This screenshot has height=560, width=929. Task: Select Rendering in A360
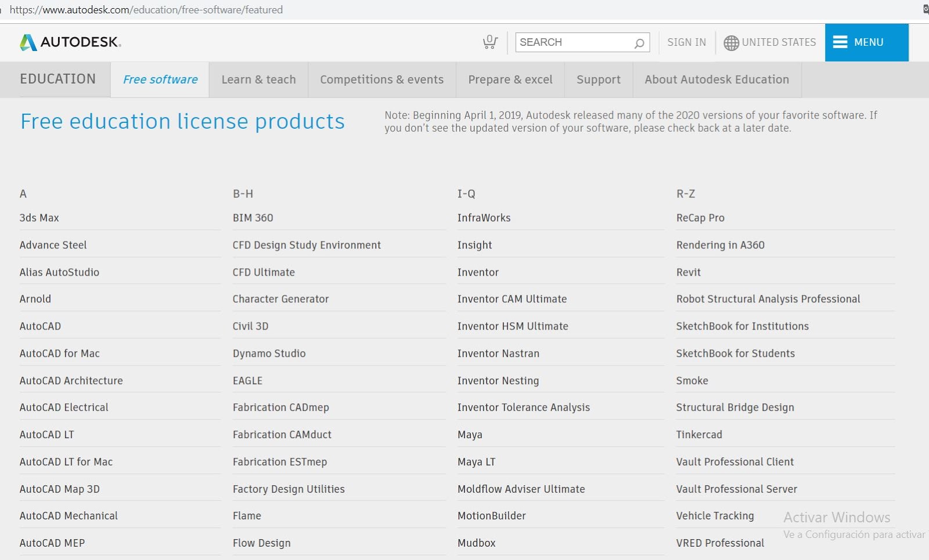pos(721,245)
